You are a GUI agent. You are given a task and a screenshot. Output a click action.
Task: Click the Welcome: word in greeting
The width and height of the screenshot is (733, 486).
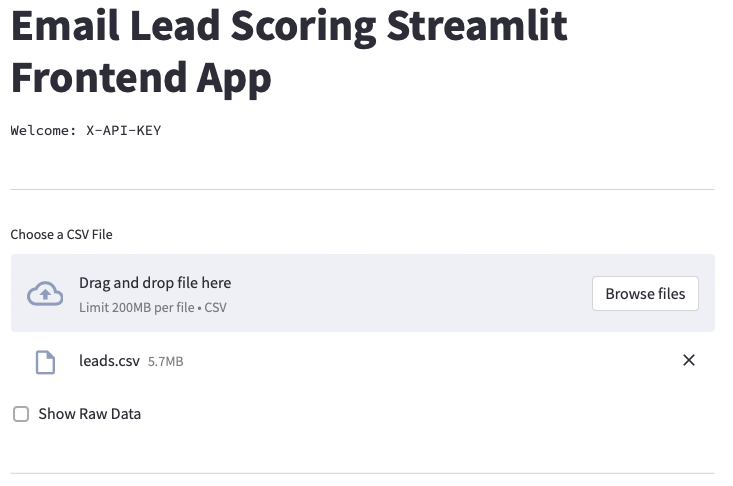pyautogui.click(x=43, y=130)
